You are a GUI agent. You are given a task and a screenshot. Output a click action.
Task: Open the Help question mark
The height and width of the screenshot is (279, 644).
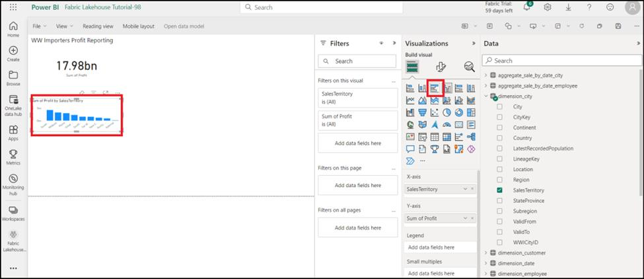tap(589, 7)
